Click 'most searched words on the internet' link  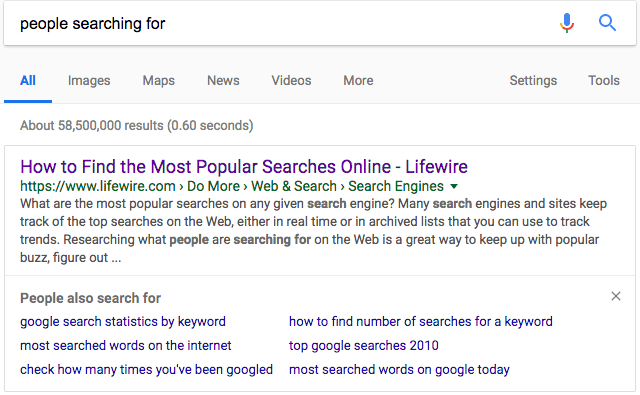click(125, 346)
